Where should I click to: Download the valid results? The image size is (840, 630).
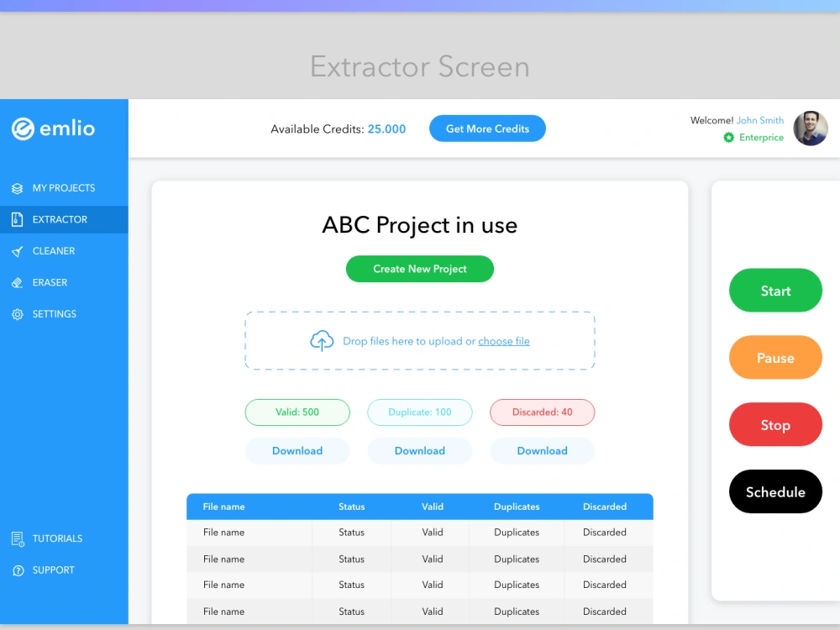[297, 451]
